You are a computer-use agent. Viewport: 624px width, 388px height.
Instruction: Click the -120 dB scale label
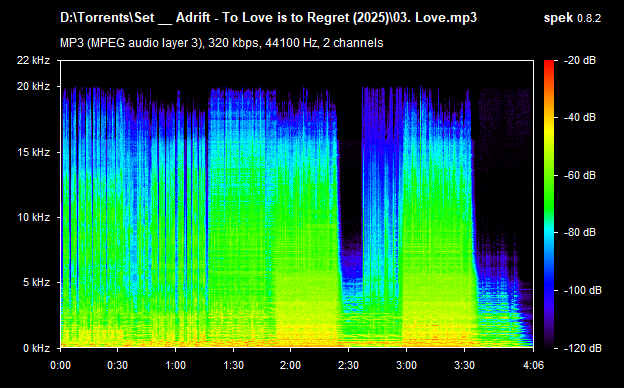coord(583,348)
